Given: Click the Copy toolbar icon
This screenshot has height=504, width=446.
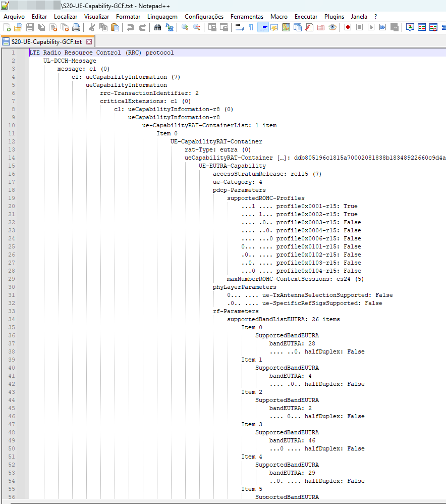Looking at the screenshot, I should pos(103,28).
